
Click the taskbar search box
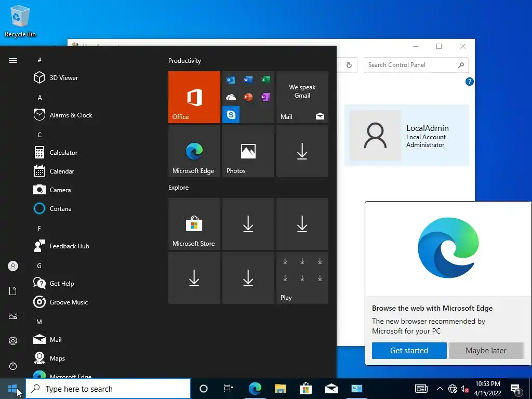point(108,389)
